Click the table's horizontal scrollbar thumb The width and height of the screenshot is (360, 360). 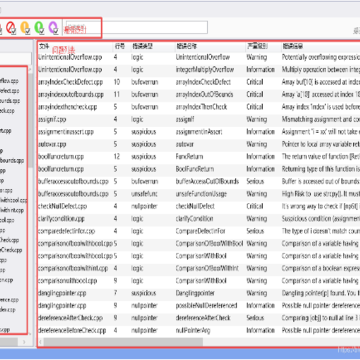[x=123, y=342]
